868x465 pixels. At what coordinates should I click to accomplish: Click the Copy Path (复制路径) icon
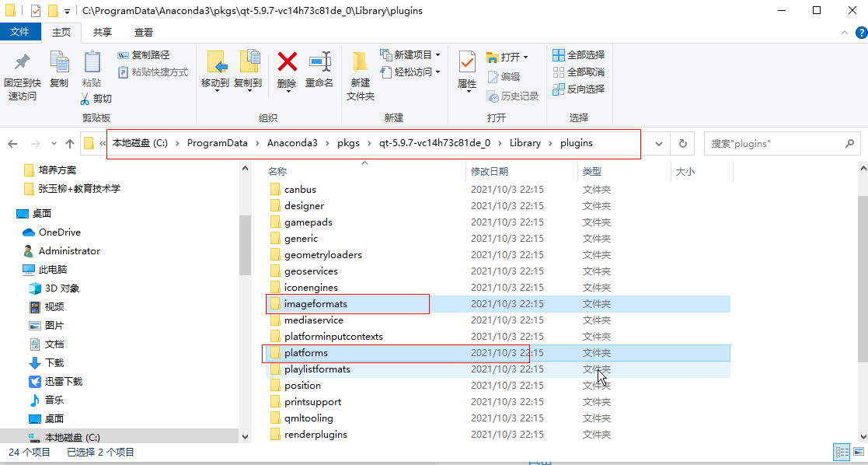click(124, 54)
